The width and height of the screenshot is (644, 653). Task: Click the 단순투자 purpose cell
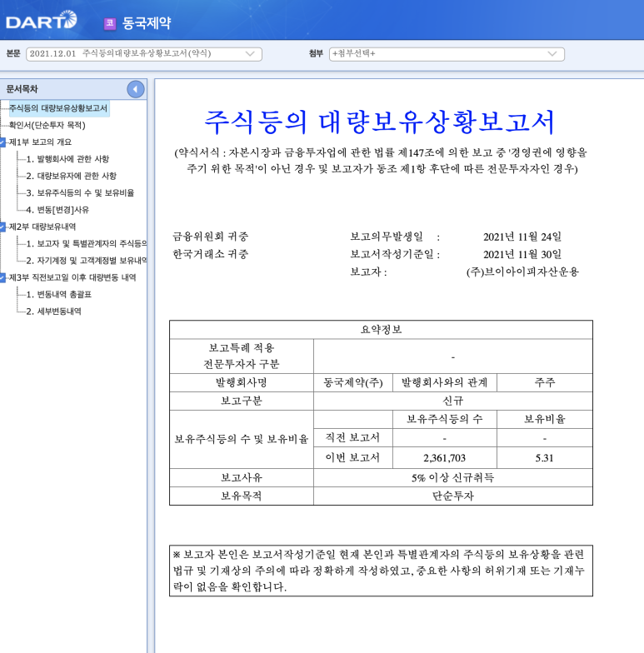[x=453, y=496]
